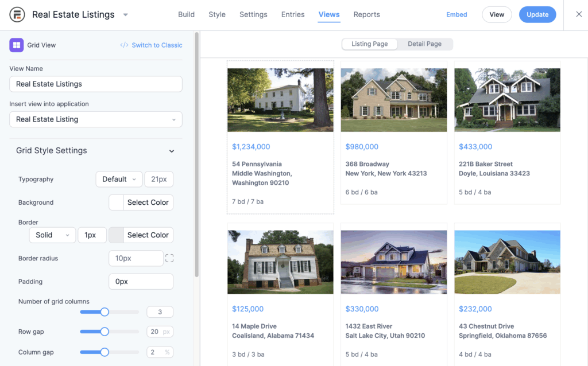Click the 54 Pennsylvania house photo

tap(280, 100)
